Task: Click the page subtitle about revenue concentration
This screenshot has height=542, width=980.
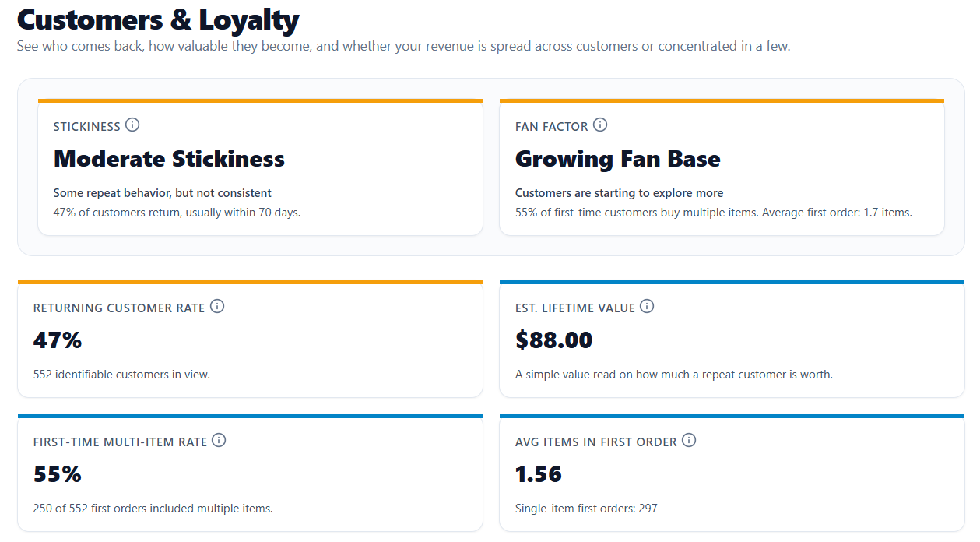Action: (x=404, y=46)
